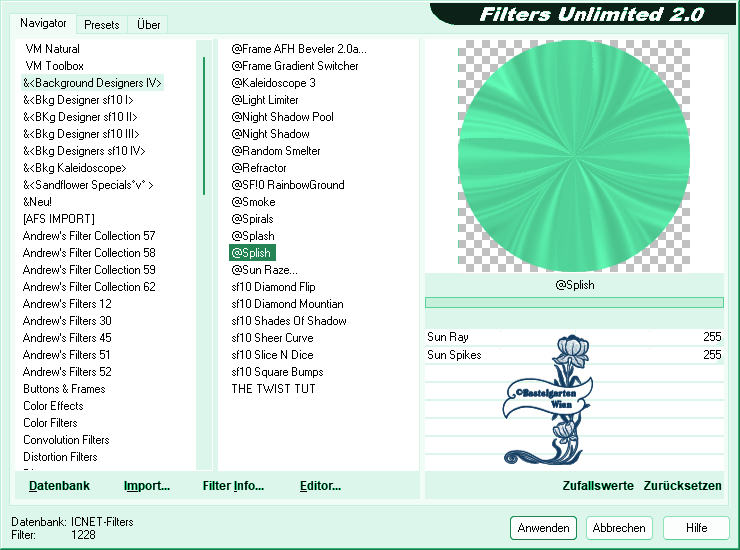
Task: Select VM Natural category
Action: [x=52, y=49]
